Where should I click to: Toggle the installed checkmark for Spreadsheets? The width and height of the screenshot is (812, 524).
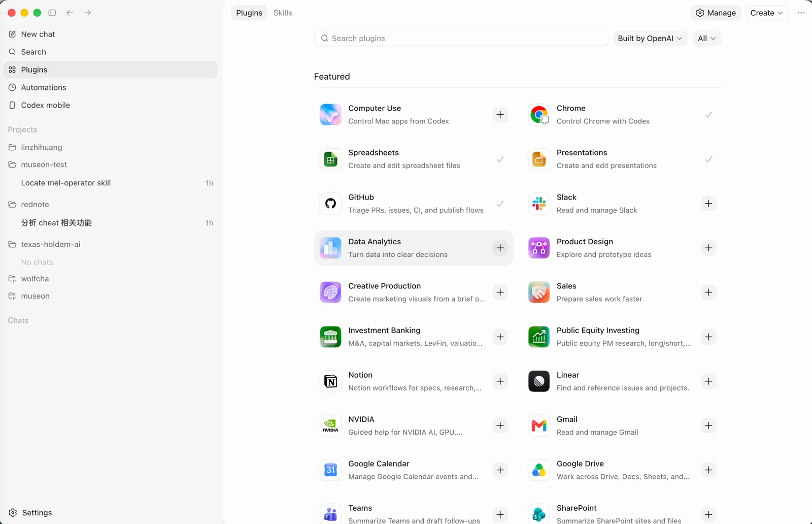click(x=500, y=159)
